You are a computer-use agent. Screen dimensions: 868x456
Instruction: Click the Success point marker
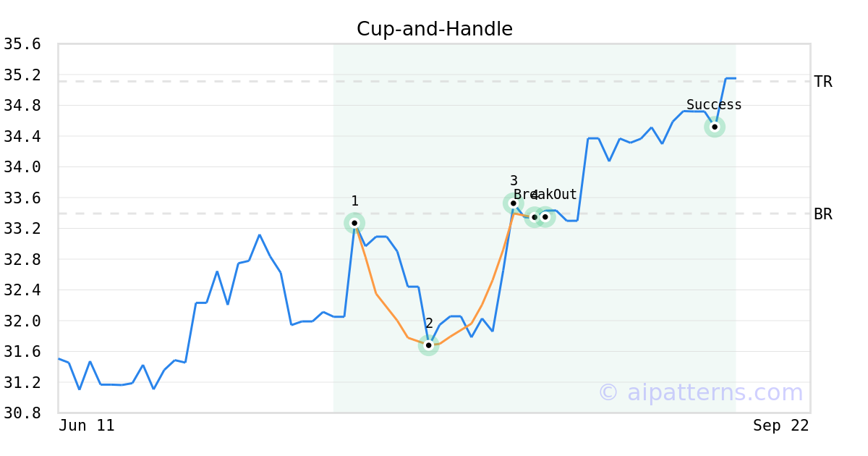(x=715, y=127)
